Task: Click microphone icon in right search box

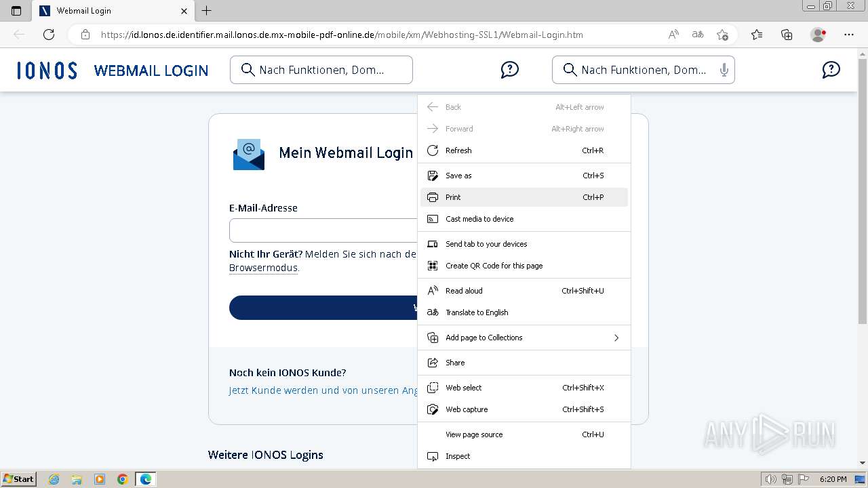Action: tap(724, 70)
